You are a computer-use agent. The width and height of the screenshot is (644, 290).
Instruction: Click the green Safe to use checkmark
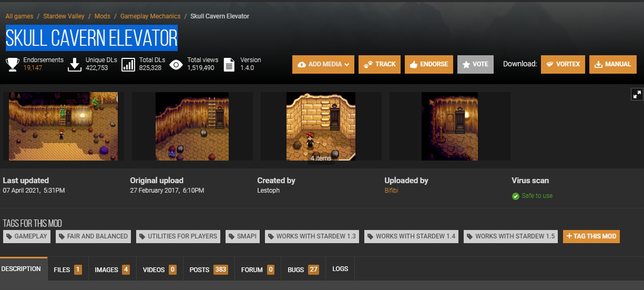pos(515,196)
